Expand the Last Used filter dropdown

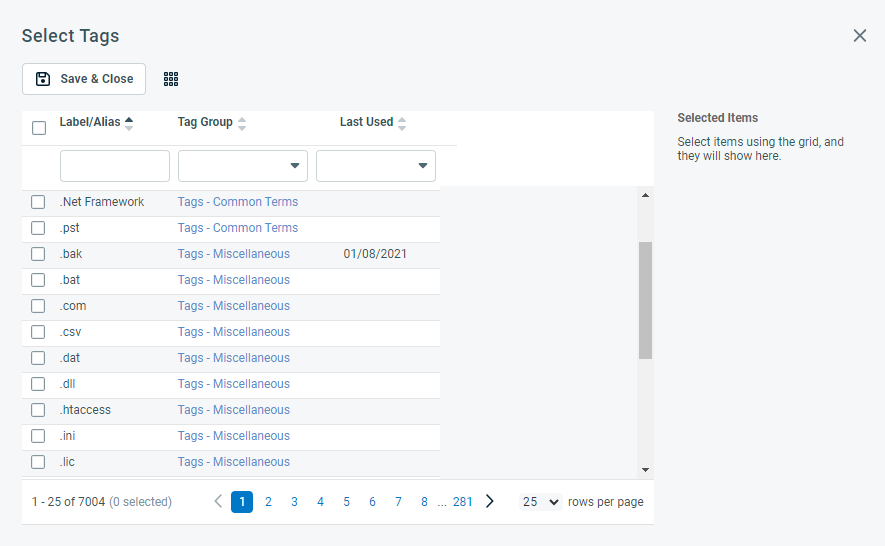click(376, 166)
